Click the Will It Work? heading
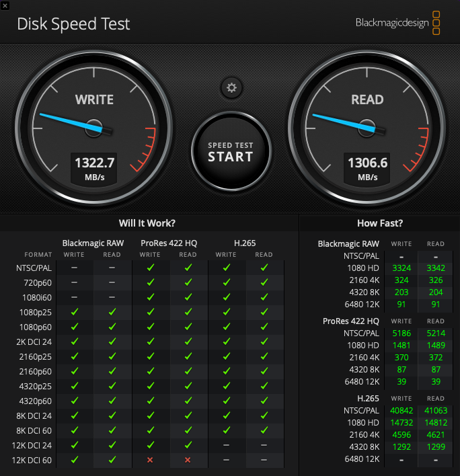The image size is (460, 476). pyautogui.click(x=147, y=223)
